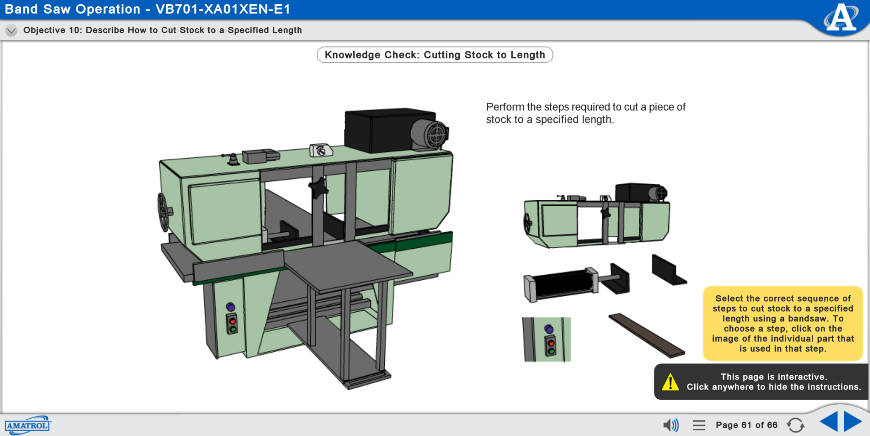Viewport: 870px width, 436px height.
Task: Click the 'Page 61 of 66' indicator
Action: click(x=746, y=425)
